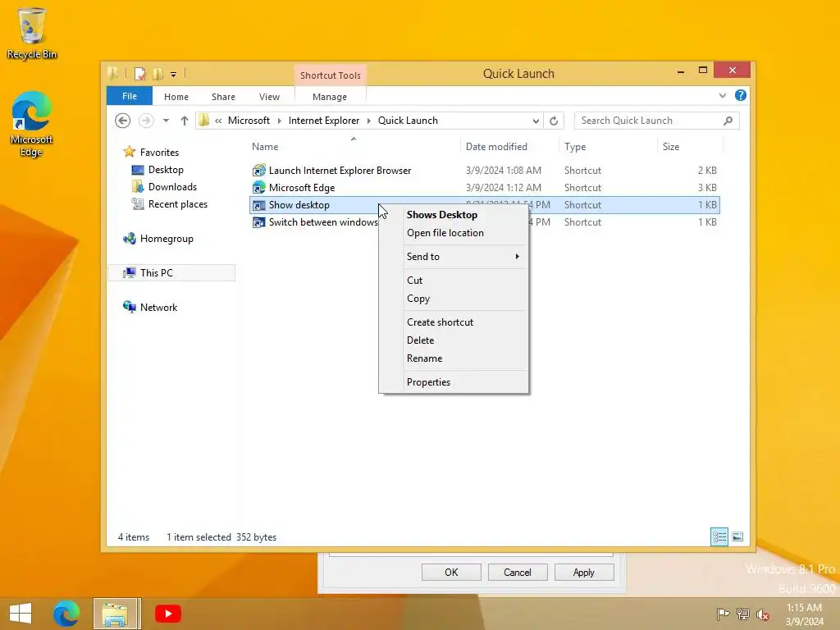Open recent locations dropdown arrow

[166, 121]
